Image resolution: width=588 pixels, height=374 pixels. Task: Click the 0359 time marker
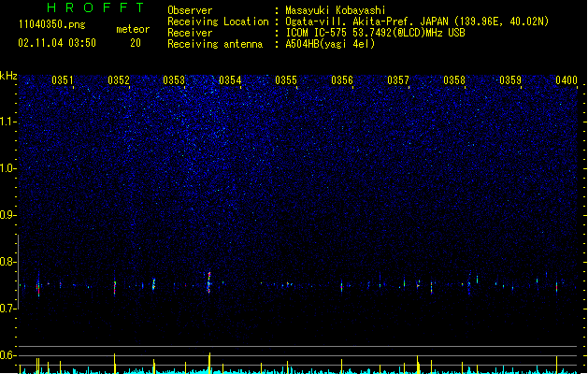pyautogui.click(x=510, y=80)
